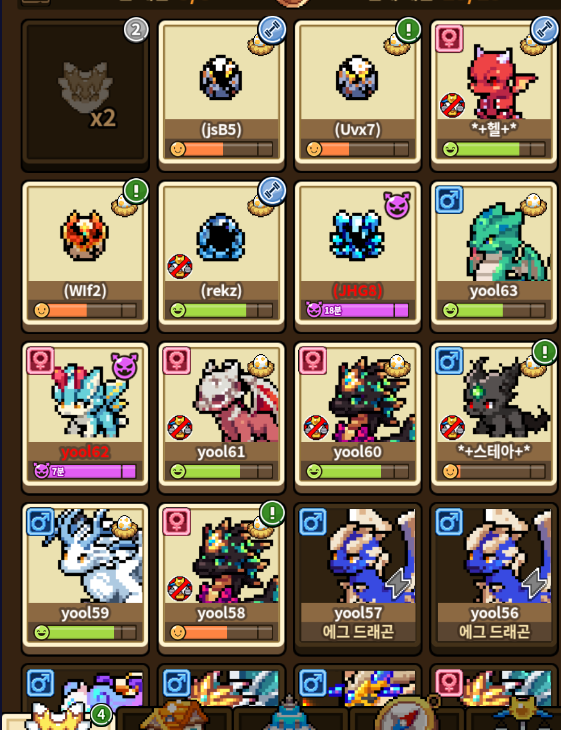561x730 pixels.
Task: Click the no-training prohibited icon on rekz egg
Action: coord(180,266)
